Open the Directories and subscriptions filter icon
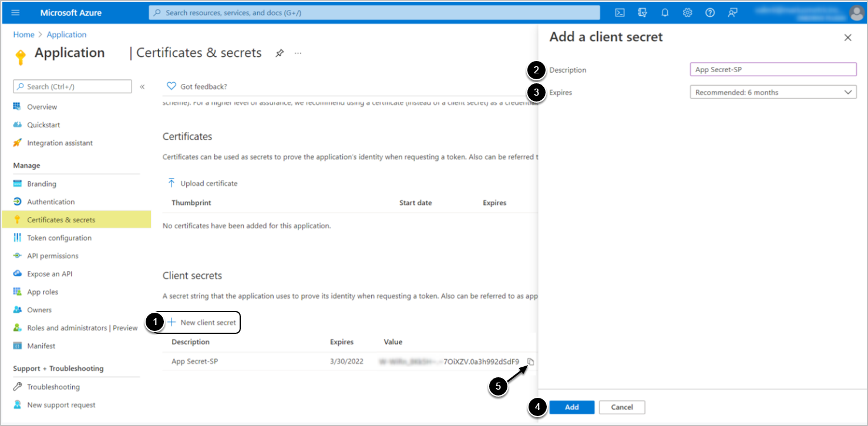The height and width of the screenshot is (426, 868). [642, 12]
